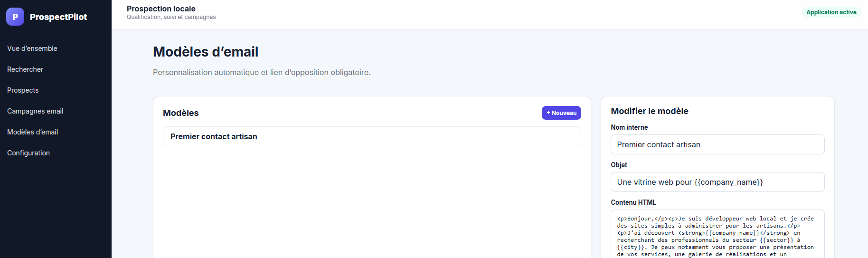Click inside the Contenu HTML textarea
This screenshot has width=868, height=258.
click(717, 234)
